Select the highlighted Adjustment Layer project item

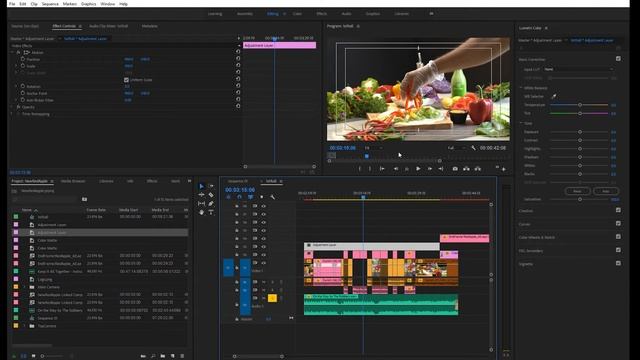pos(100,232)
